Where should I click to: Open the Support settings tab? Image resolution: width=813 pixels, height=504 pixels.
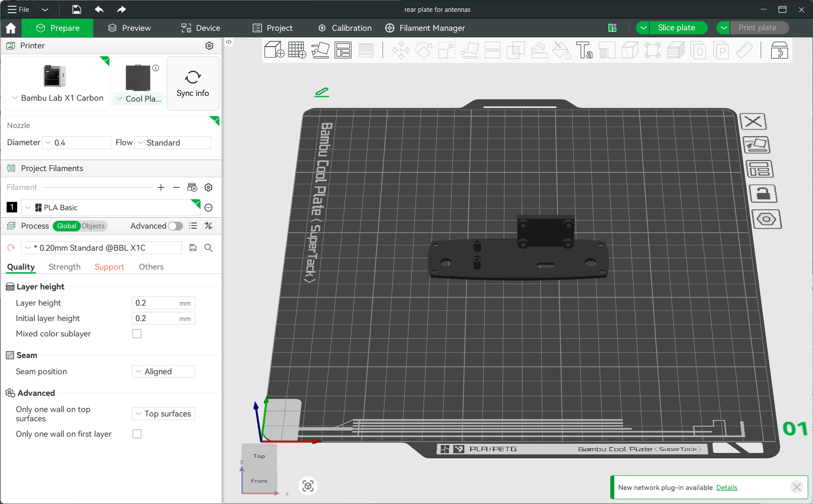click(x=109, y=267)
